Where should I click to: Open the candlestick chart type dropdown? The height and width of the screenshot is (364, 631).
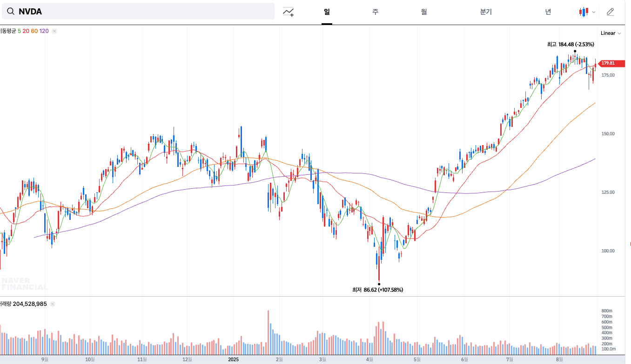coord(587,12)
